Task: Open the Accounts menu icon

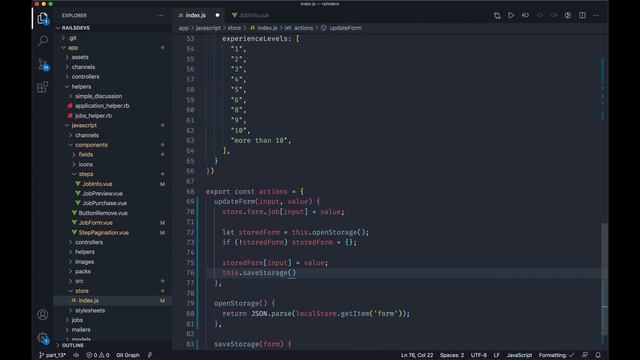Action: coord(42,315)
